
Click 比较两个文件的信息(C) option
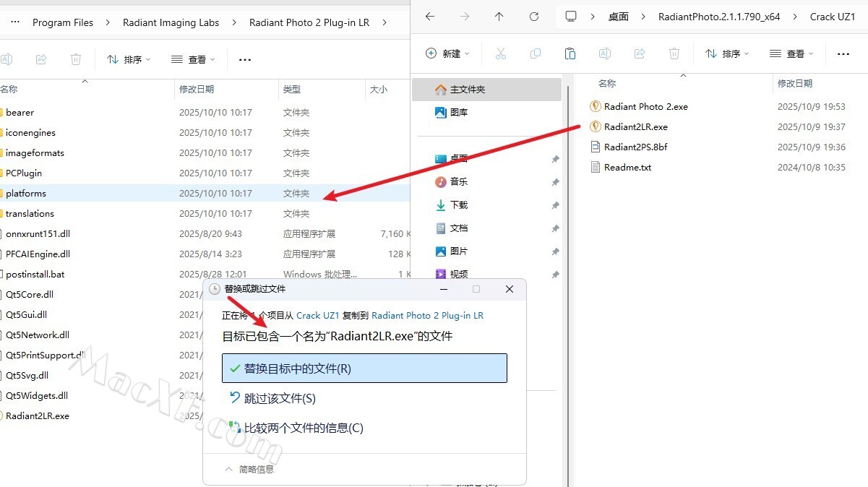coord(303,428)
